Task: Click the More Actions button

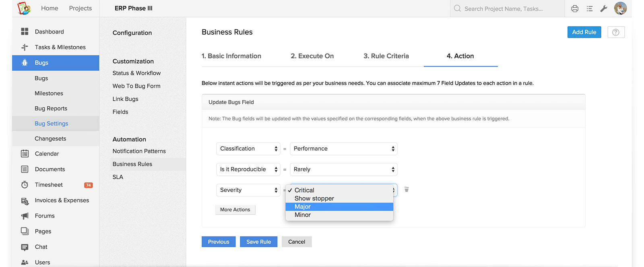Action: pyautogui.click(x=235, y=210)
